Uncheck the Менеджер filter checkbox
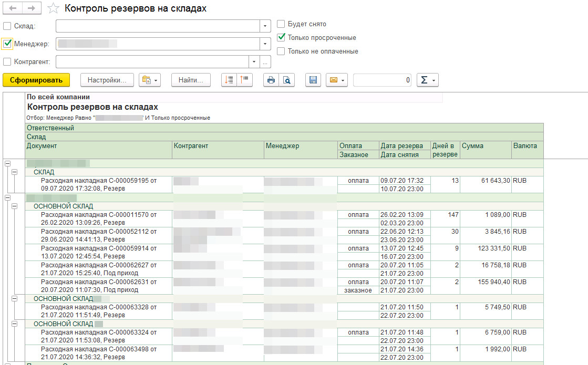Screen dimensions: 588x365 (x=7, y=44)
